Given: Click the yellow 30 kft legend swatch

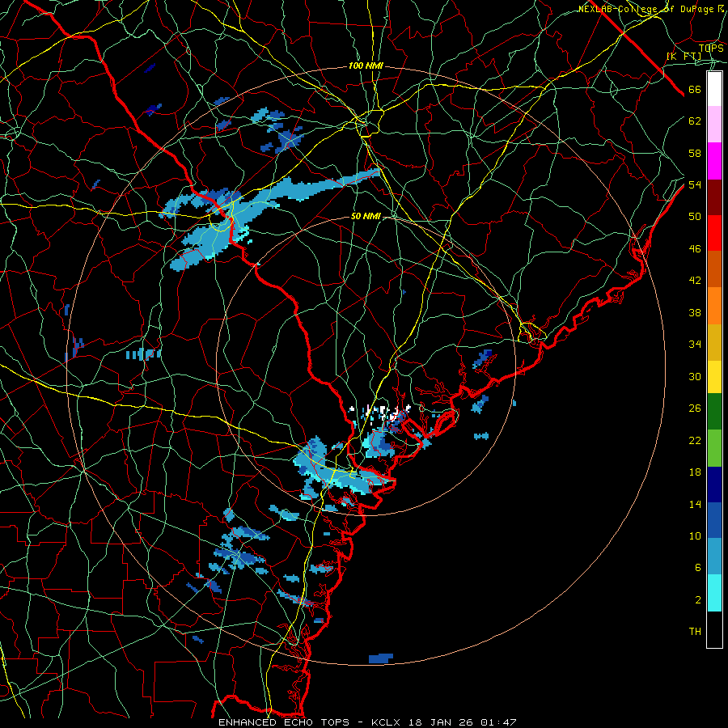Looking at the screenshot, I should pyautogui.click(x=714, y=376).
